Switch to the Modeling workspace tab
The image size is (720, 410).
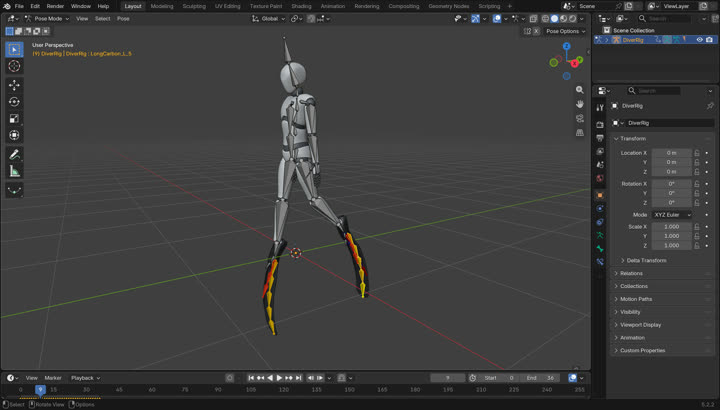click(x=162, y=6)
